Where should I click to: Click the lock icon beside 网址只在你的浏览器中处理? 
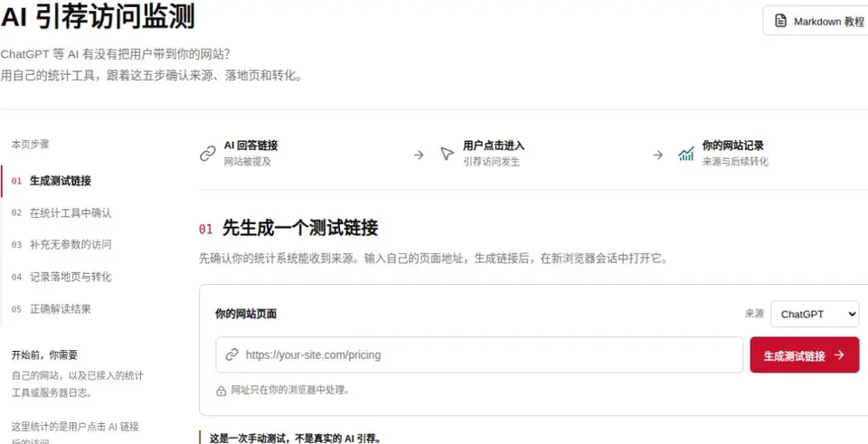point(221,391)
